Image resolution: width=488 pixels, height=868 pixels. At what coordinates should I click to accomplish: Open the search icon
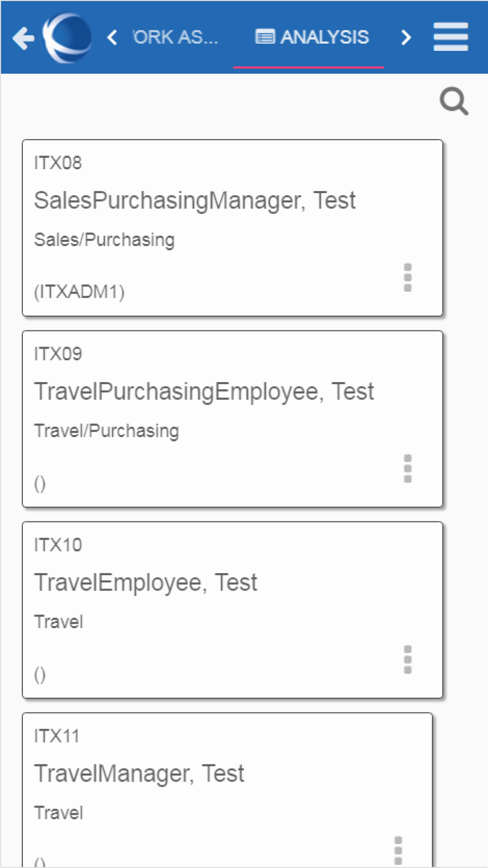[453, 101]
